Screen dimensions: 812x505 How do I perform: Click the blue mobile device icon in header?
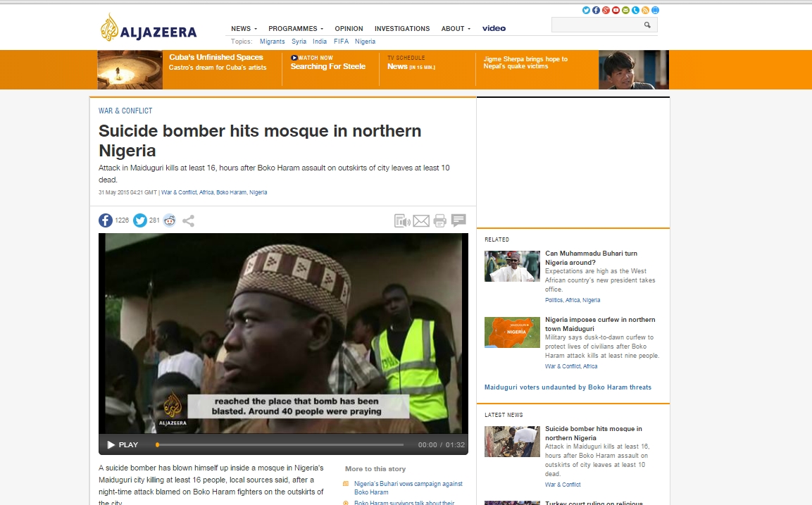(x=655, y=11)
